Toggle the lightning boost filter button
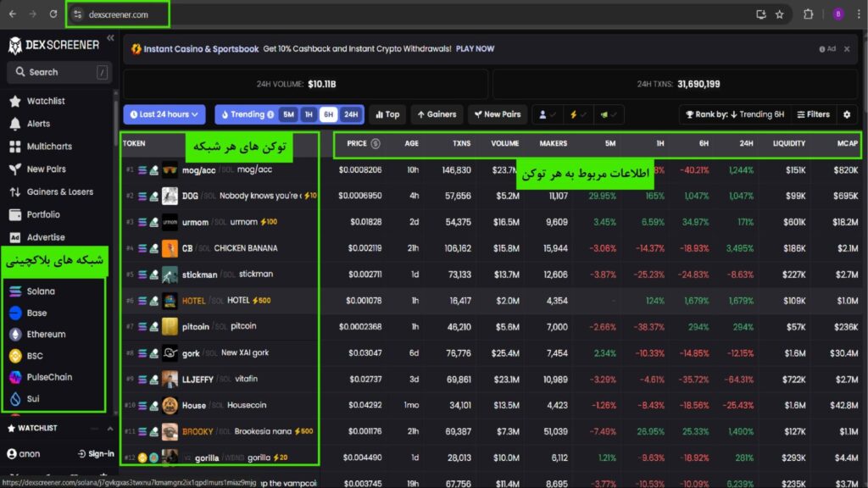 tap(578, 114)
